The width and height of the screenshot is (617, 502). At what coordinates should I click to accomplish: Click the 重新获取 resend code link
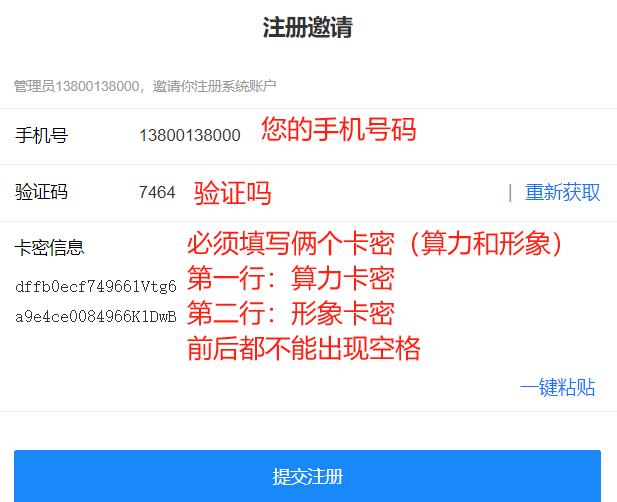pyautogui.click(x=563, y=193)
